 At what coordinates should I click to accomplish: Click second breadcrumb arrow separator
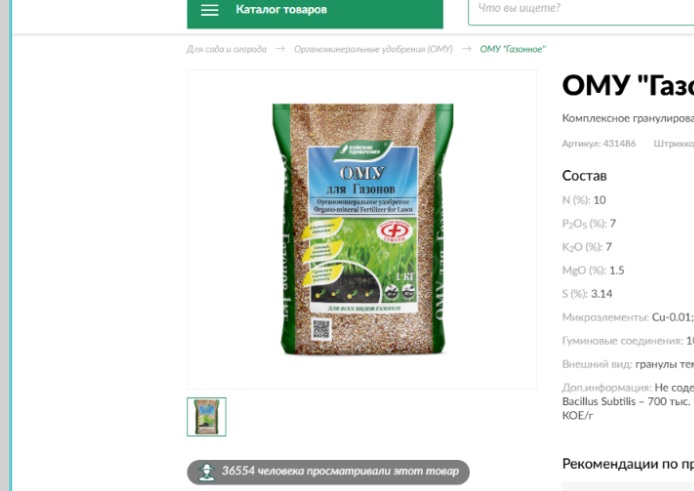(467, 49)
